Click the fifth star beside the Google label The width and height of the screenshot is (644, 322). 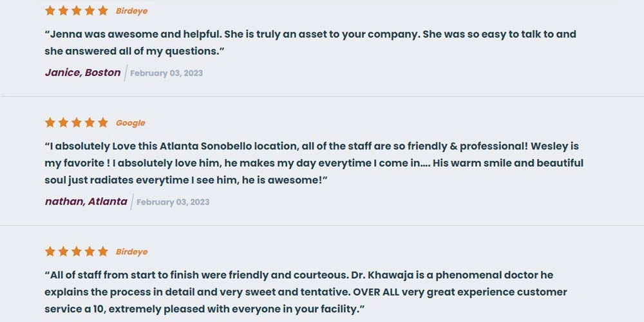103,122
